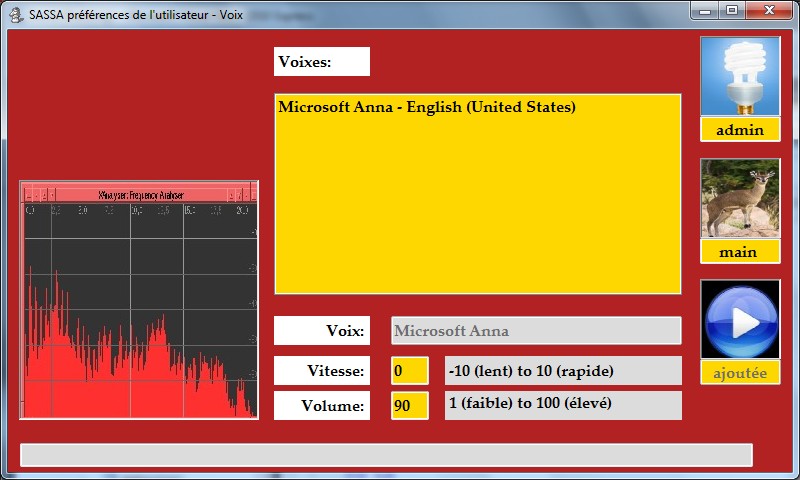This screenshot has width=800, height=480.
Task: Close the SASSA preferences window
Action: pos(768,10)
